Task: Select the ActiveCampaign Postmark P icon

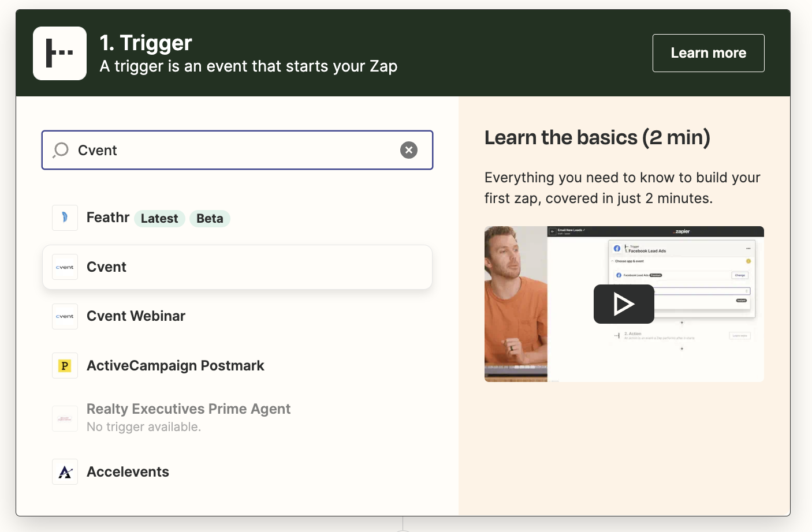Action: [x=65, y=366]
